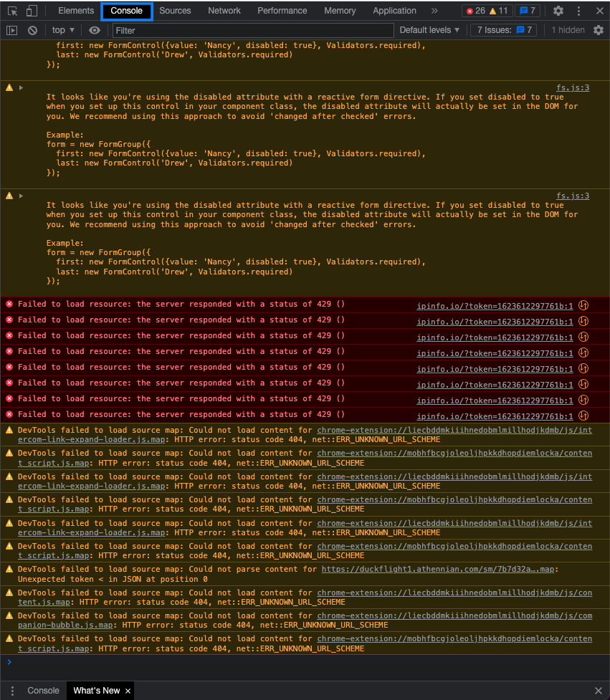The image size is (610, 700).
Task: Expand the first reactive form warning message
Action: click(21, 88)
